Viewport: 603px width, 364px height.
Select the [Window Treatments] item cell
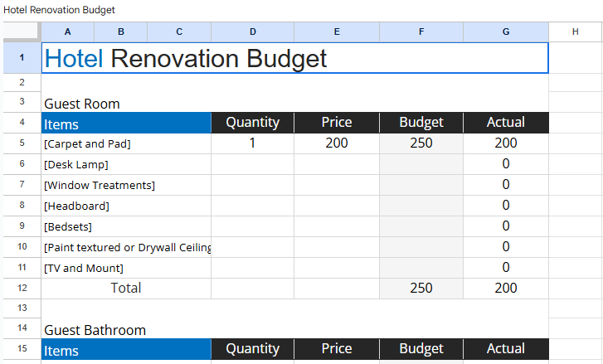click(99, 185)
